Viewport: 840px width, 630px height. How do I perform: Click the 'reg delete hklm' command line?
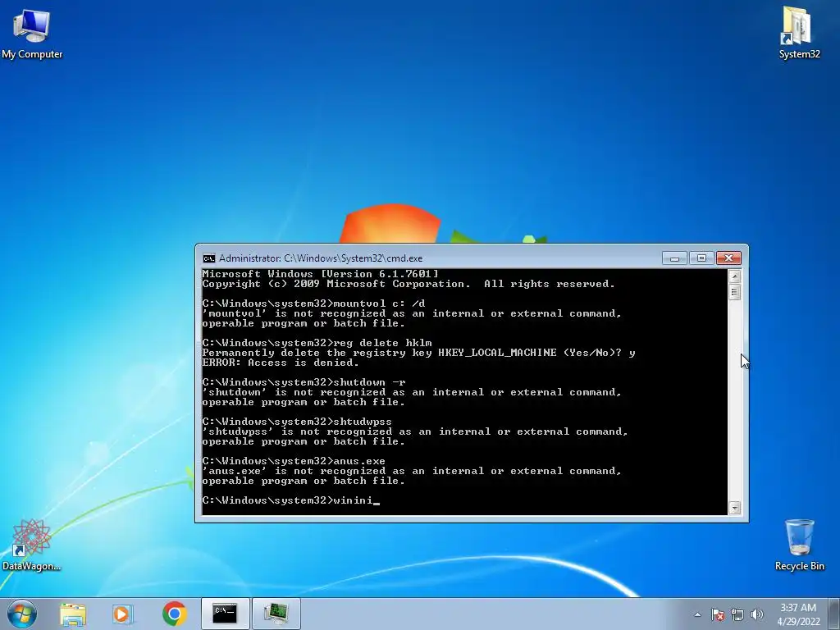317,343
